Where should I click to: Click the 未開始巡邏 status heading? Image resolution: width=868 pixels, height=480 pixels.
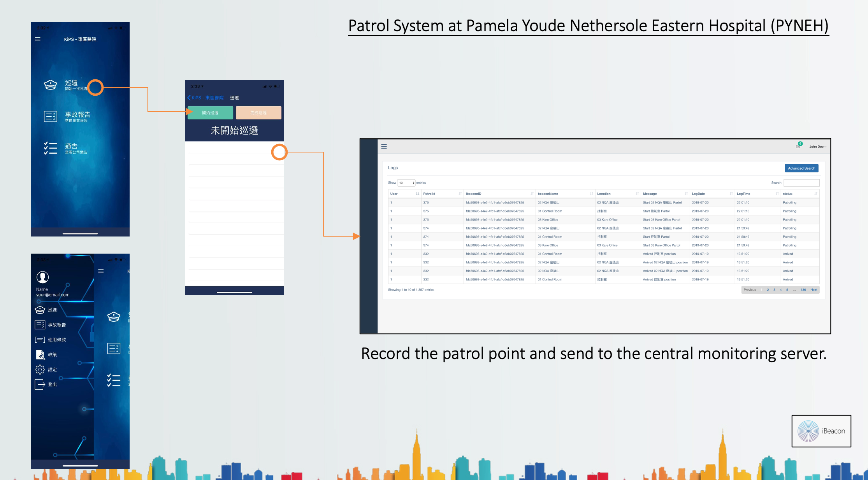[234, 131]
